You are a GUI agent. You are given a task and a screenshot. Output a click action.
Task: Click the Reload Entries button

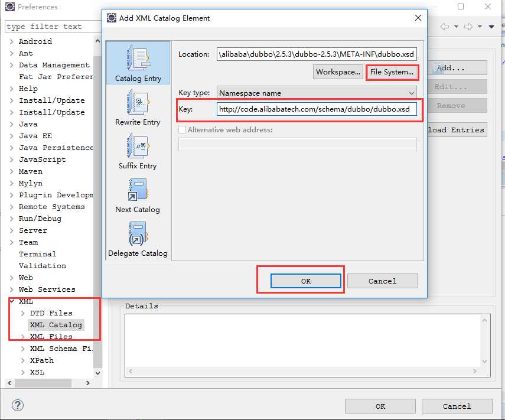457,130
